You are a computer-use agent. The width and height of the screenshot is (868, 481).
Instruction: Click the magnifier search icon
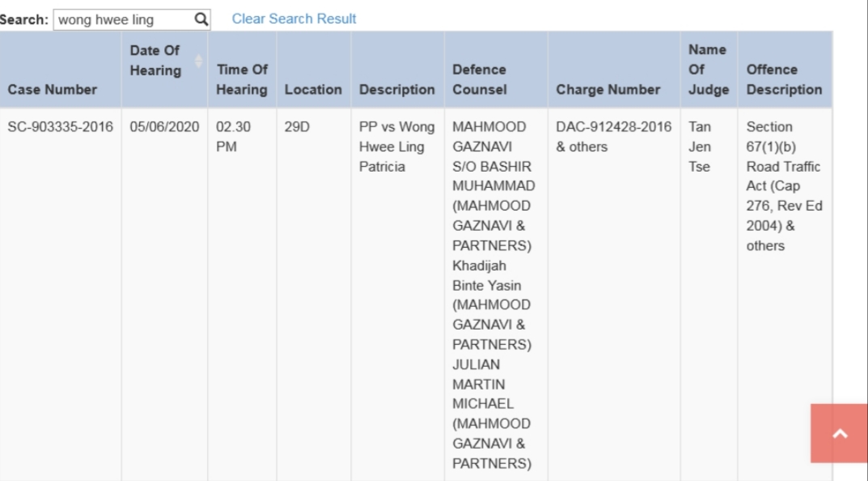201,19
